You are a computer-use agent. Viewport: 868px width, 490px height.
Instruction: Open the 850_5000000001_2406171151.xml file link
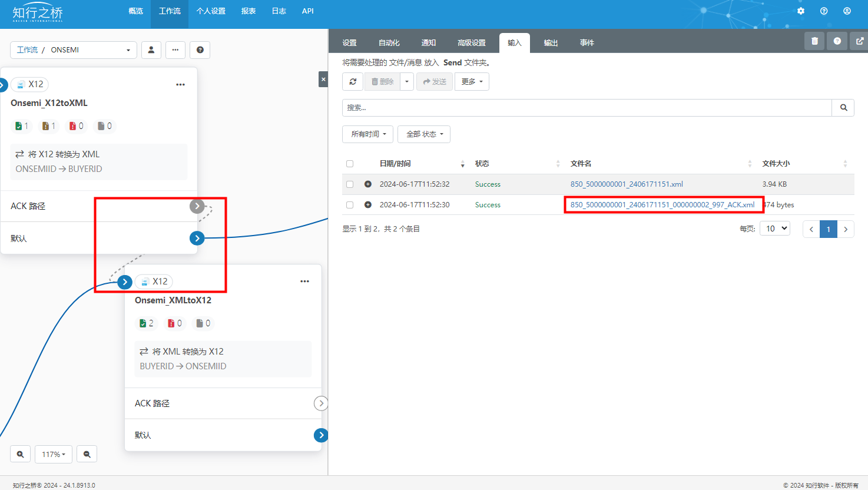[x=626, y=184]
